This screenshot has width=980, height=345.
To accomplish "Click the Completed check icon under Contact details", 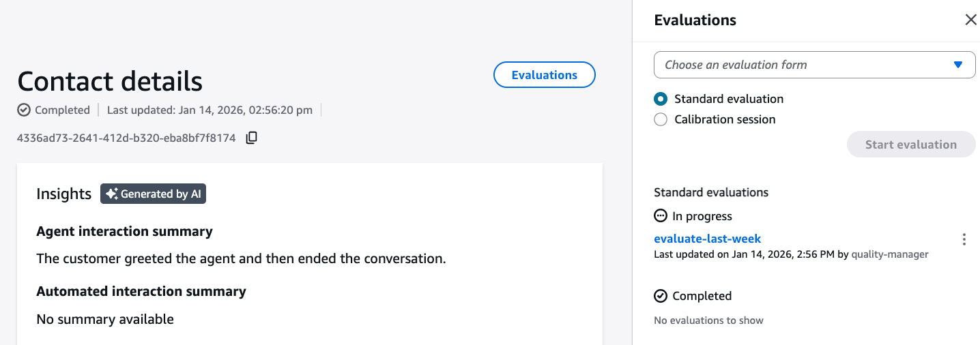I will pos(24,110).
